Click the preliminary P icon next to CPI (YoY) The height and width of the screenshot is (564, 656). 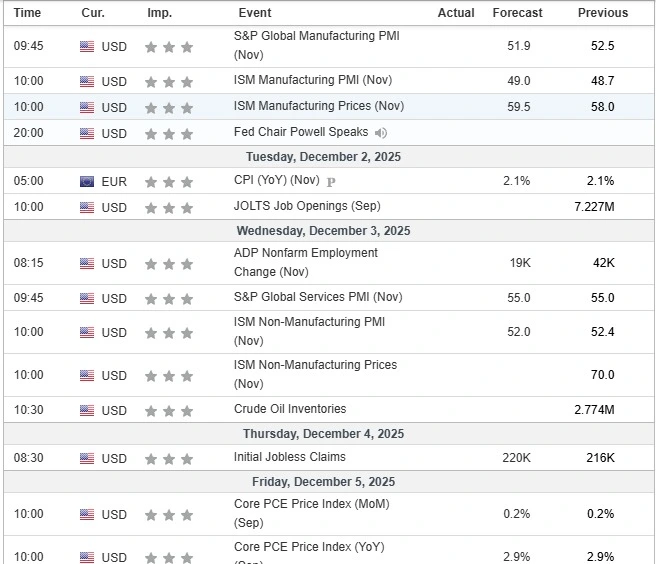point(331,182)
